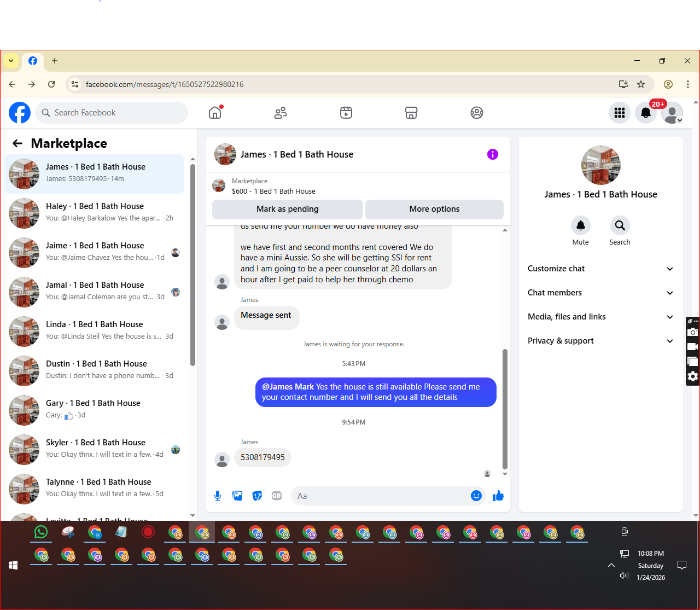Open a new browser tab
Screen dimensions: 700x610
click(x=55, y=61)
